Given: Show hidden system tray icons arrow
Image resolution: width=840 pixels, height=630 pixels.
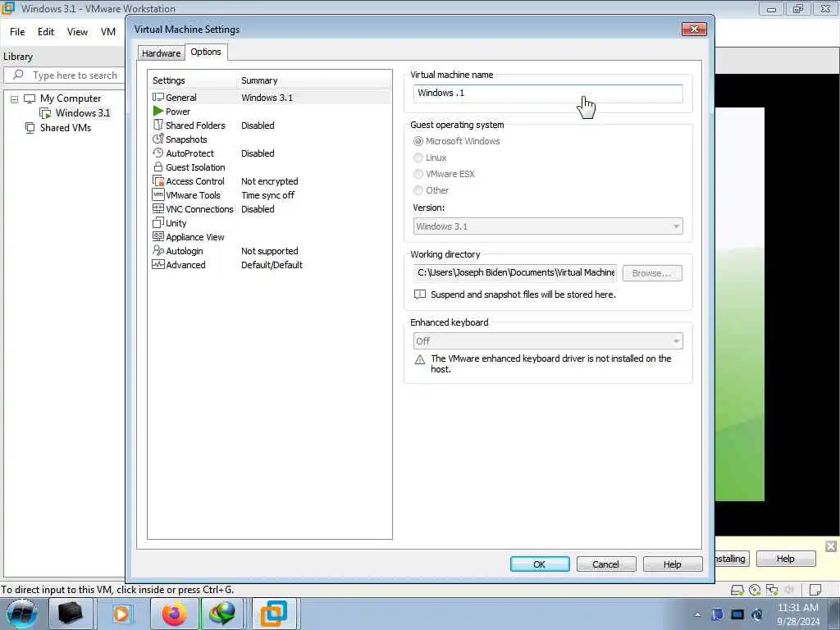Looking at the screenshot, I should 697,614.
